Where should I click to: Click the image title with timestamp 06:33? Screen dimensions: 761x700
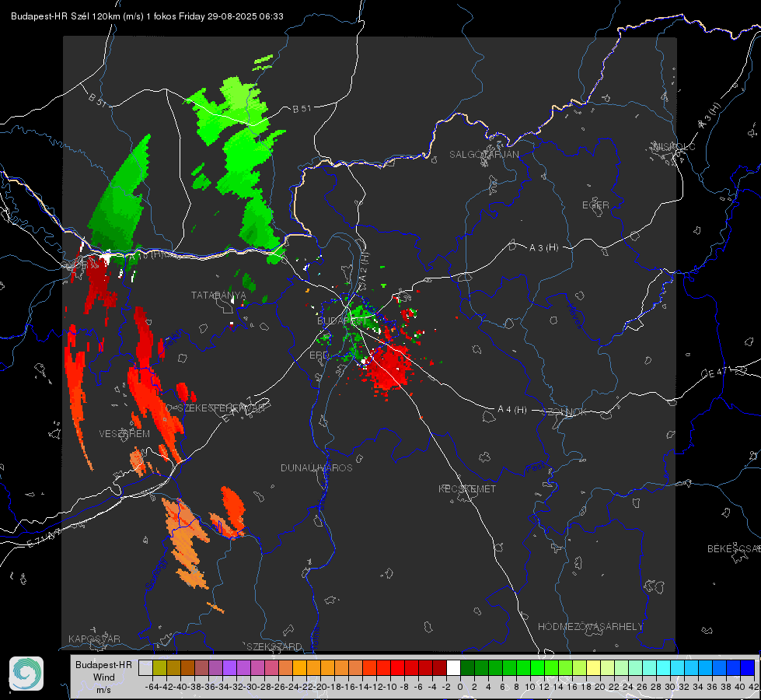[147, 16]
